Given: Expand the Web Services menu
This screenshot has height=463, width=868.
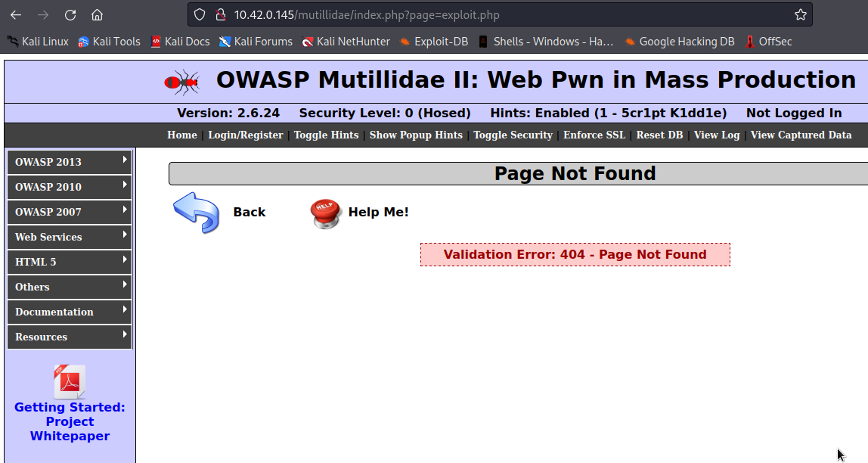Looking at the screenshot, I should (x=70, y=237).
